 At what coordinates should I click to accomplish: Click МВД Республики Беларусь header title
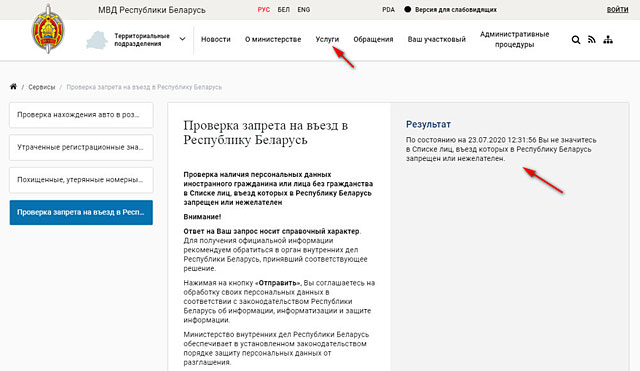pyautogui.click(x=152, y=10)
